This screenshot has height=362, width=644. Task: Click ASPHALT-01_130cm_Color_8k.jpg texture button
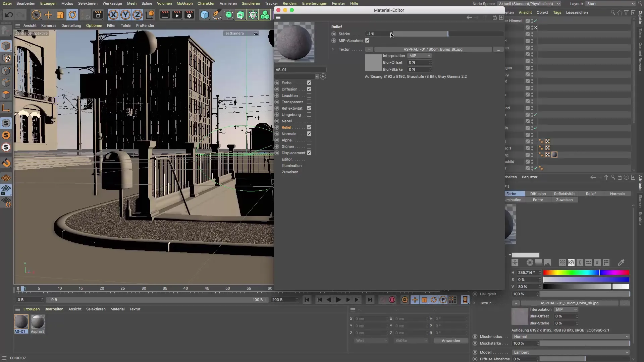click(569, 303)
